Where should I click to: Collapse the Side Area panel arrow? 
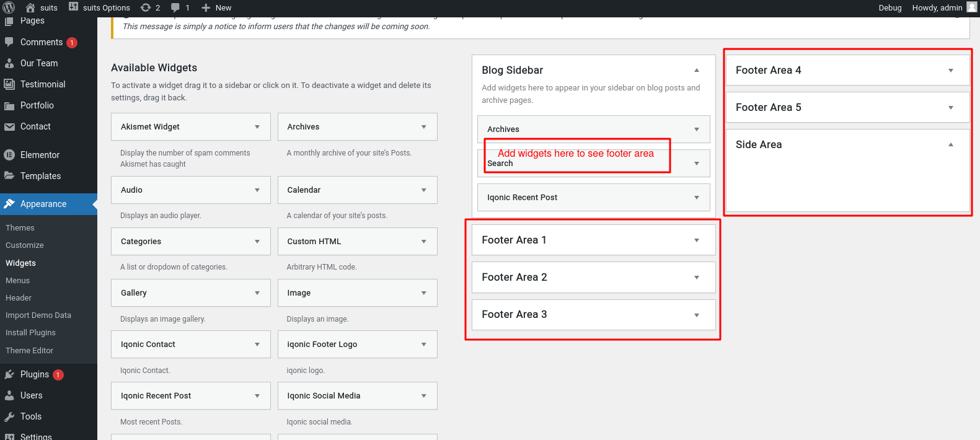tap(951, 144)
